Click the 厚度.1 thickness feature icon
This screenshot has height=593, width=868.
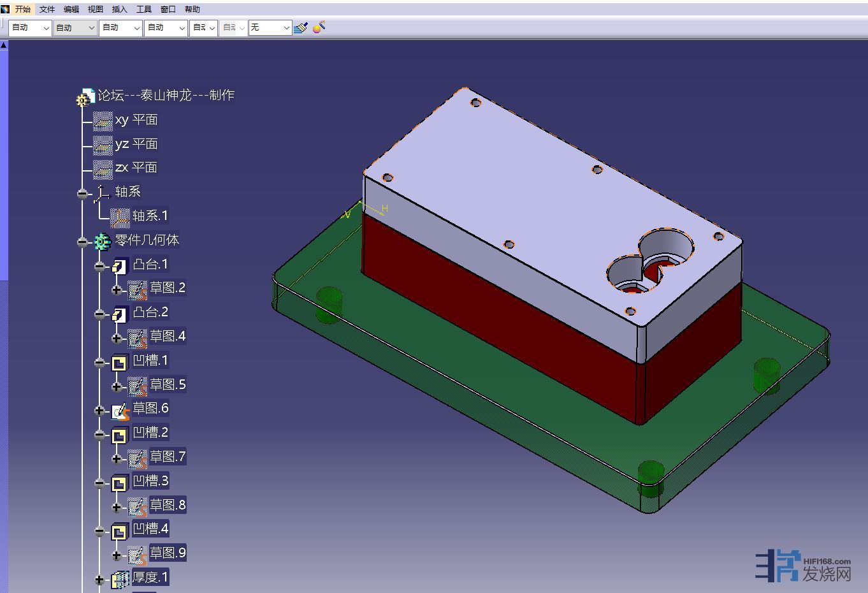click(120, 579)
